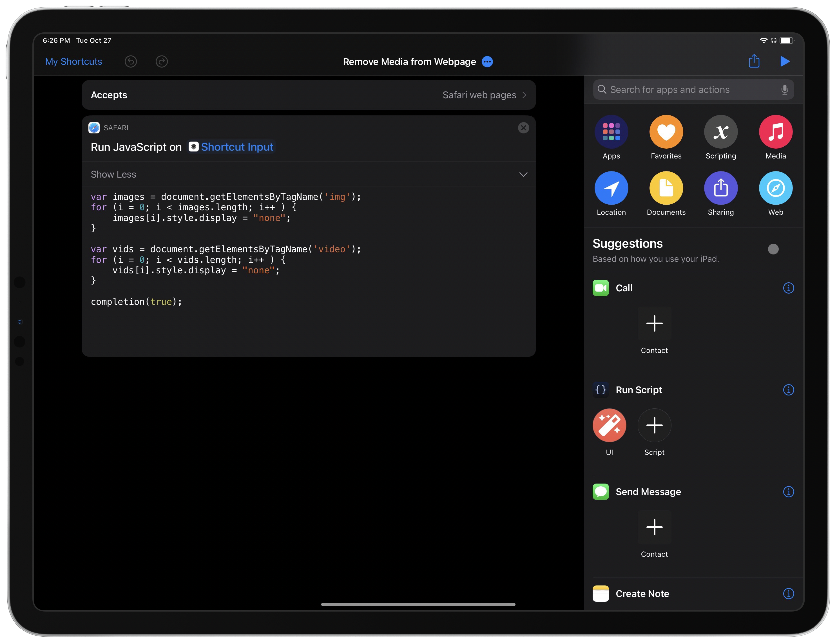This screenshot has height=644, width=837.
Task: Expand the Show Less code section
Action: [524, 175]
